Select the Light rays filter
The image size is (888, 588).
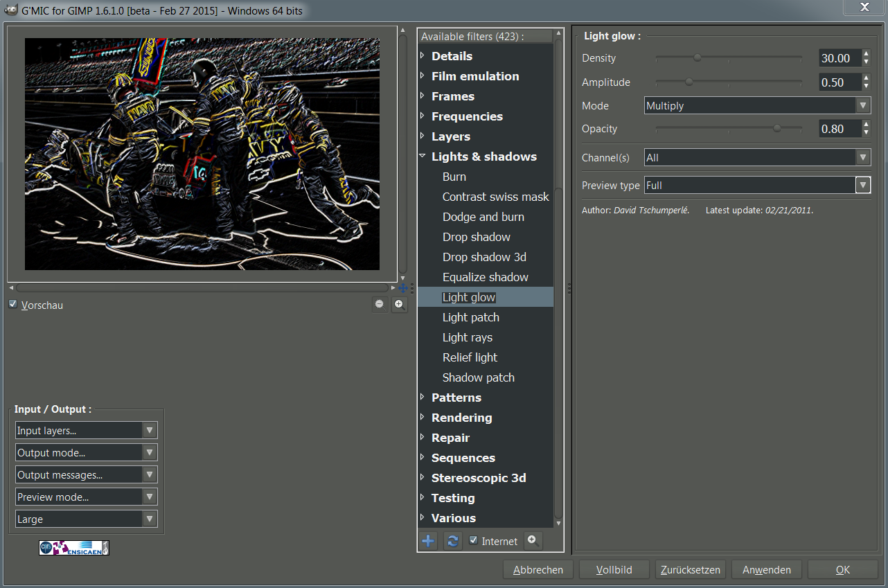click(468, 337)
